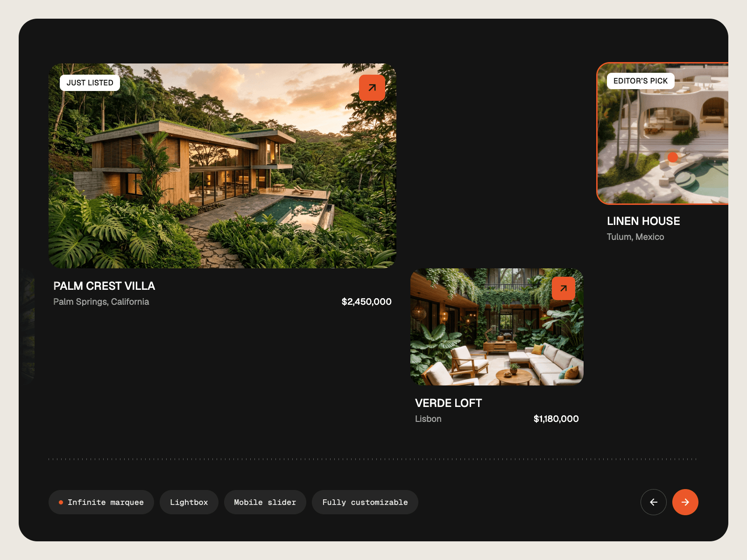Click the EDITOR'S PICK badge
Image resolution: width=747 pixels, height=560 pixels.
click(641, 81)
